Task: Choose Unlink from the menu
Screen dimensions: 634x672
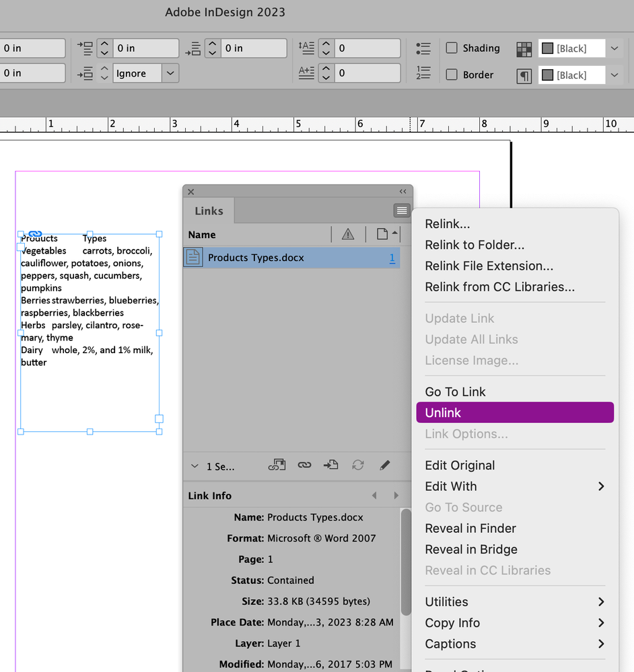Action: pyautogui.click(x=515, y=412)
